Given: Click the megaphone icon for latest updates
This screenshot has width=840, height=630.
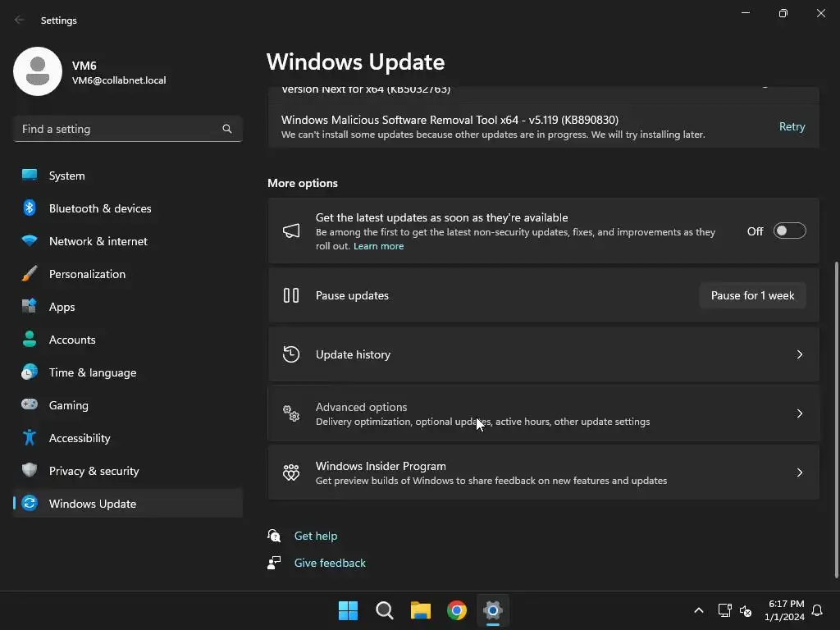Looking at the screenshot, I should click(291, 231).
